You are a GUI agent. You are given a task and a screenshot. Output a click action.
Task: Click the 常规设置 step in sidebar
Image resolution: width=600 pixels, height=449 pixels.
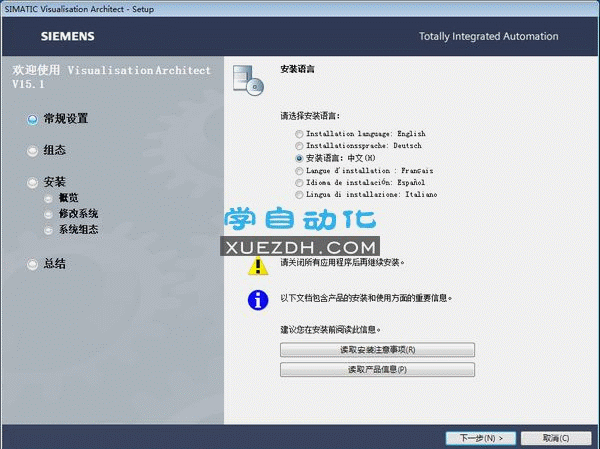66,119
